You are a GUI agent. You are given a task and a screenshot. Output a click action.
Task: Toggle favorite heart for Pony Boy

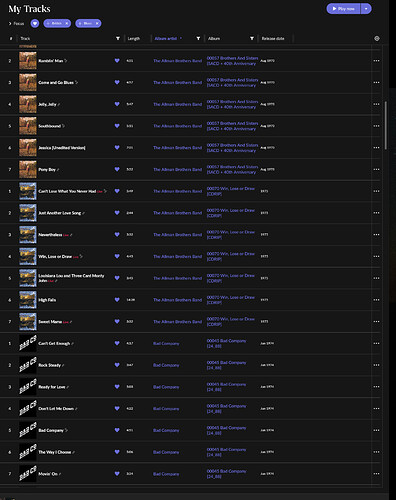(x=117, y=169)
